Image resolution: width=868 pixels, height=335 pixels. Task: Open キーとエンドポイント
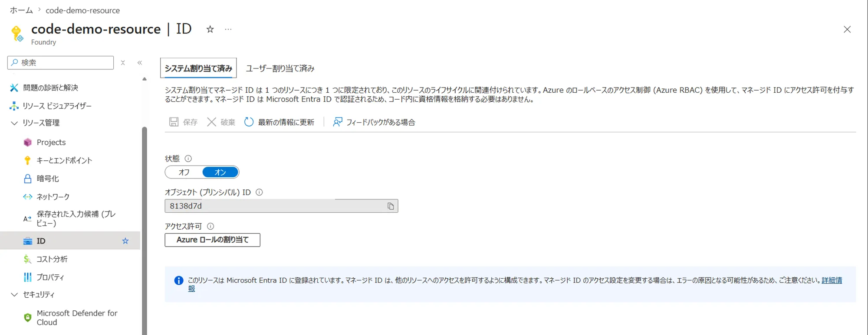(x=64, y=160)
